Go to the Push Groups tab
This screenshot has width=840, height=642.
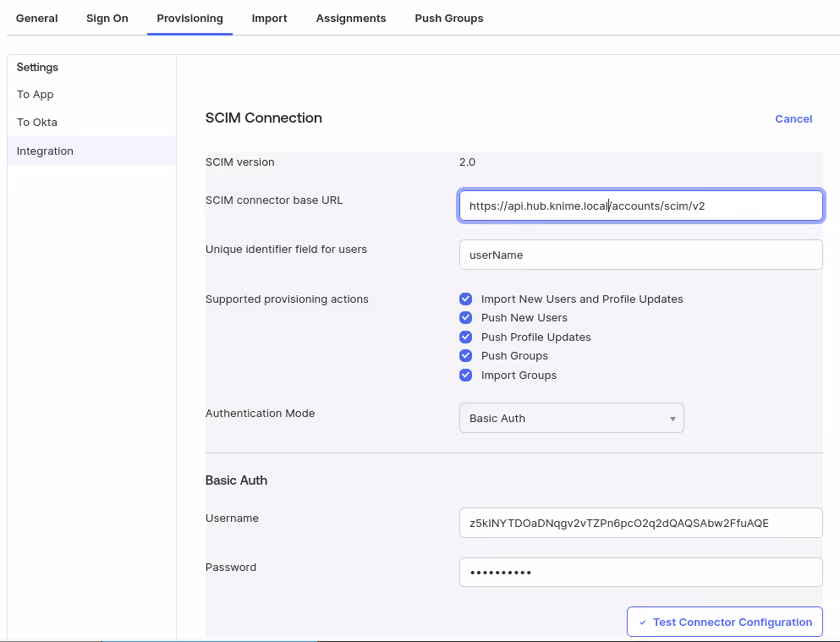448,18
